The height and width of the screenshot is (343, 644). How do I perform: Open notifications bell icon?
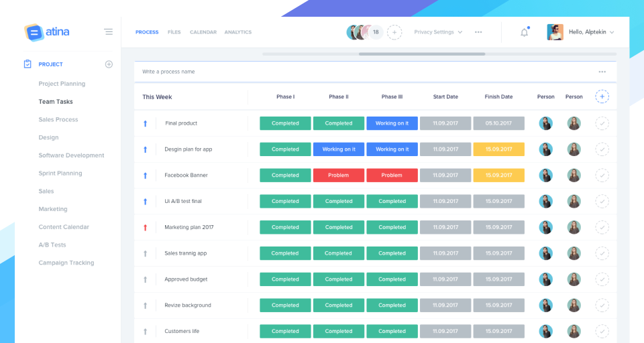pyautogui.click(x=525, y=32)
